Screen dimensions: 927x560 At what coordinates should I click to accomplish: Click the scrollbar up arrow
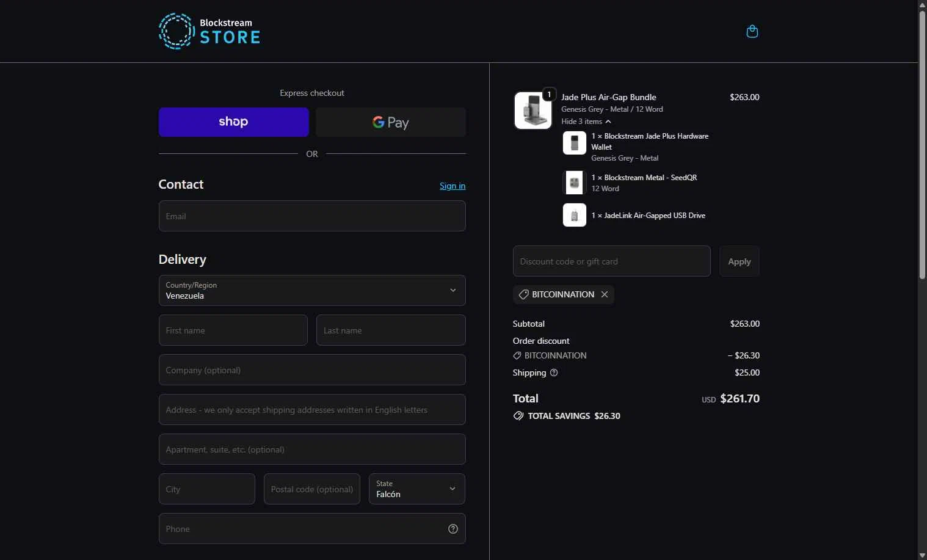point(922,4)
